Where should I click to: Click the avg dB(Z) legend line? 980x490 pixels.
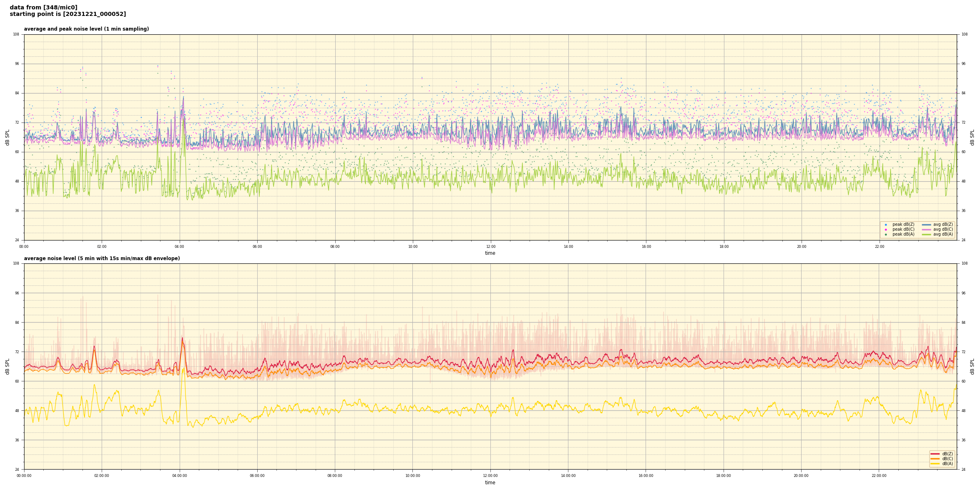[927, 225]
